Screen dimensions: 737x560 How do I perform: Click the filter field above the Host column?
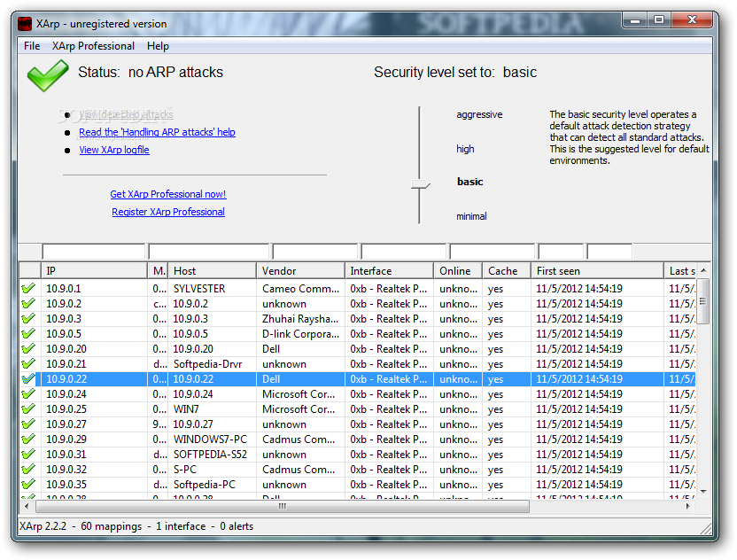pos(209,252)
